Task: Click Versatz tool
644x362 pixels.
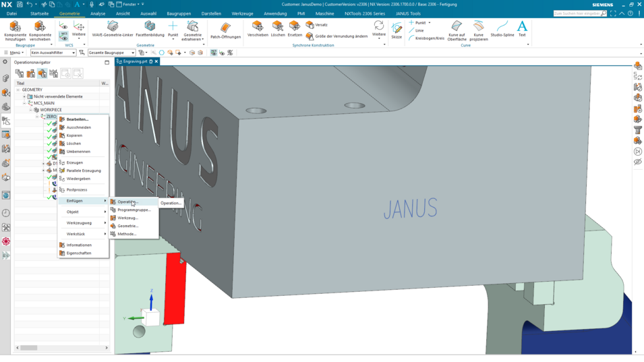Action: pyautogui.click(x=317, y=25)
